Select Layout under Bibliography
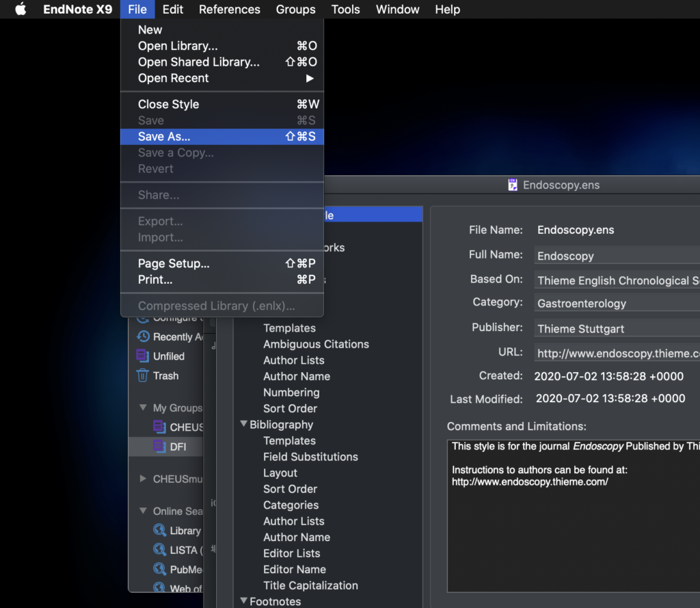The height and width of the screenshot is (608, 700). click(280, 473)
